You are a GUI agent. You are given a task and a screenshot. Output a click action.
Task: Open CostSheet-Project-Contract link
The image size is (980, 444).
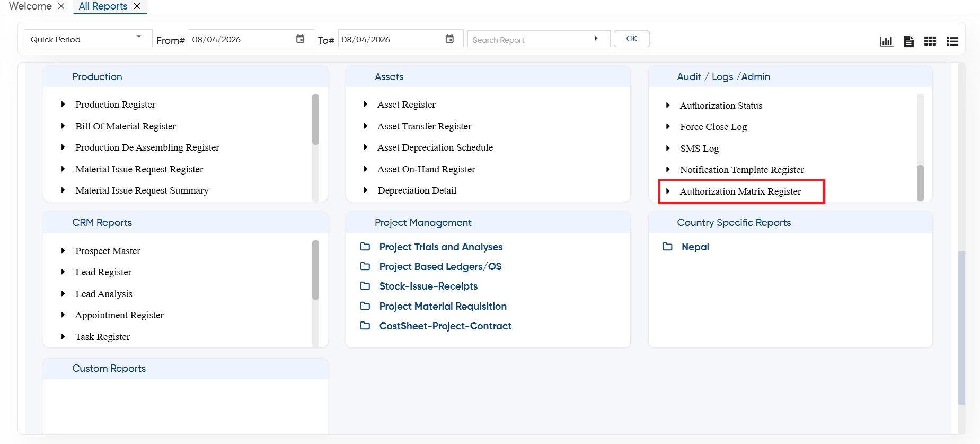[x=445, y=326]
